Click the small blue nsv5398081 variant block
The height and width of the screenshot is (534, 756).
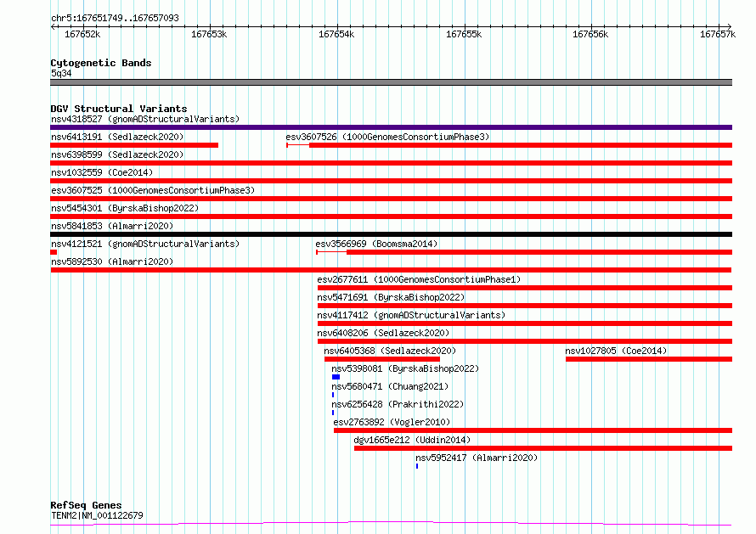[336, 377]
